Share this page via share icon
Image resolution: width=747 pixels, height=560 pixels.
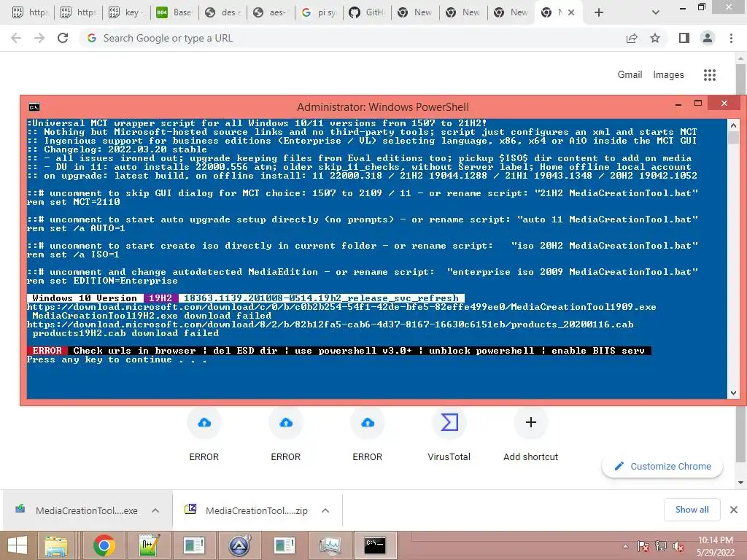point(632,38)
